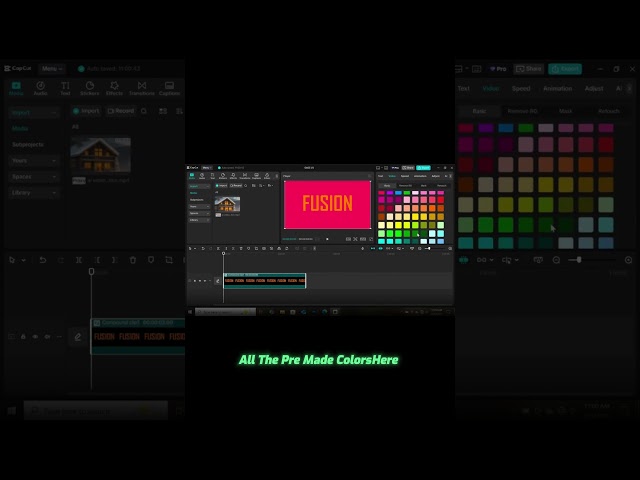The image size is (640, 480).
Task: Open the Captions tab in enlarged left panel
Action: (169, 88)
